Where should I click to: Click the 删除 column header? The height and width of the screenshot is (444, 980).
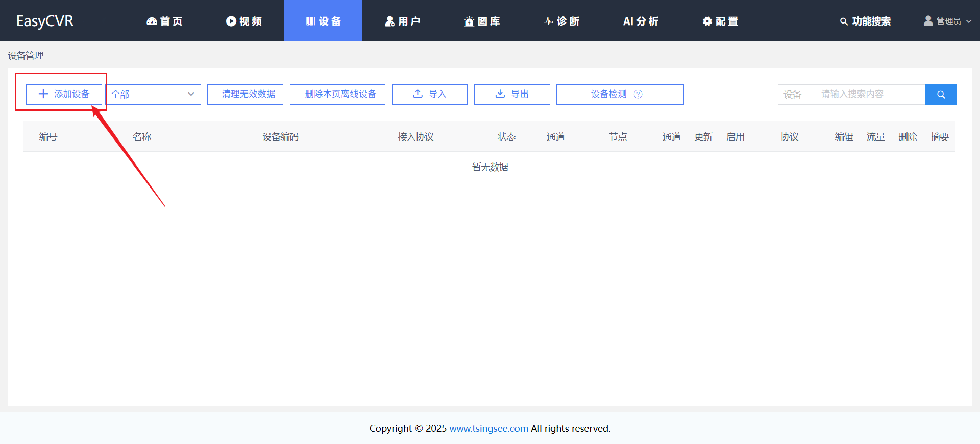(908, 136)
